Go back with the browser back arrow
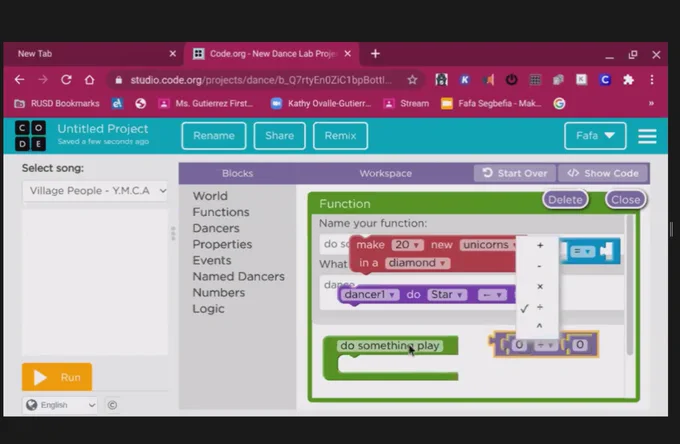This screenshot has width=680, height=444. [x=20, y=80]
